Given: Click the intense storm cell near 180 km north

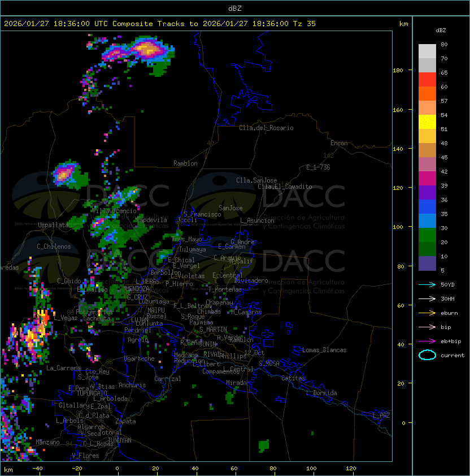Looking at the screenshot, I should [x=148, y=50].
